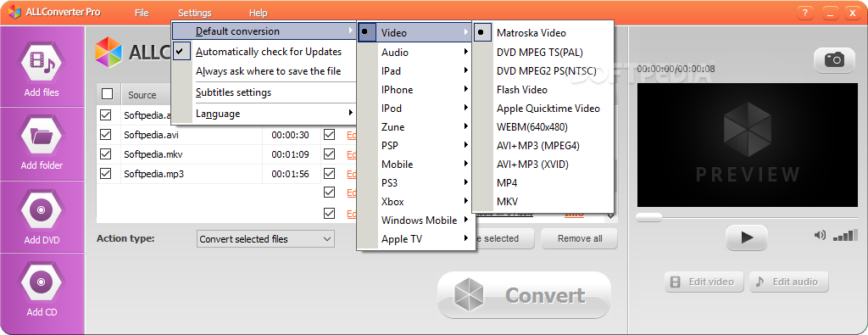This screenshot has height=335, width=868.
Task: Click the Add folder icon
Action: pyautogui.click(x=42, y=135)
